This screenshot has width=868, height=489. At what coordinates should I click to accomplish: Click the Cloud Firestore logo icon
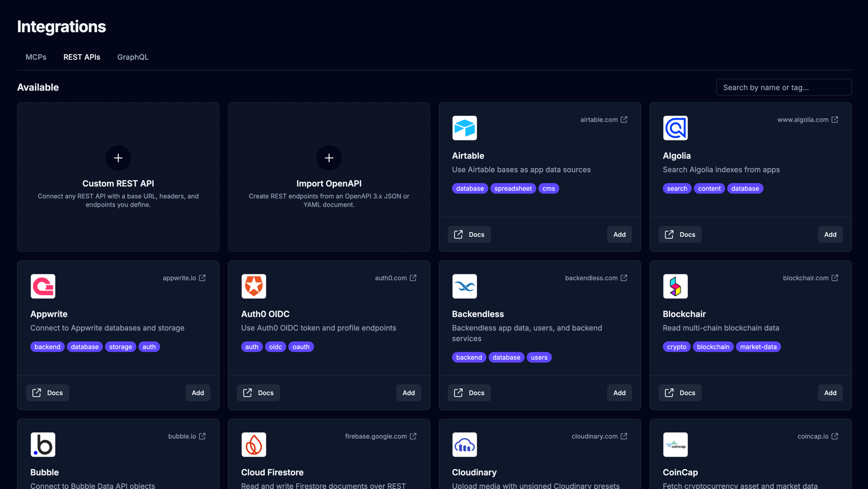[254, 444]
